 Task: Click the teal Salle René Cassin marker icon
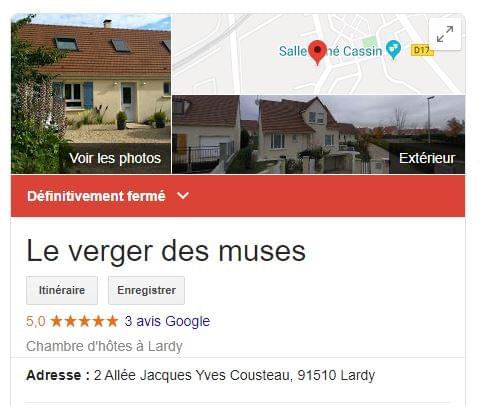[393, 50]
